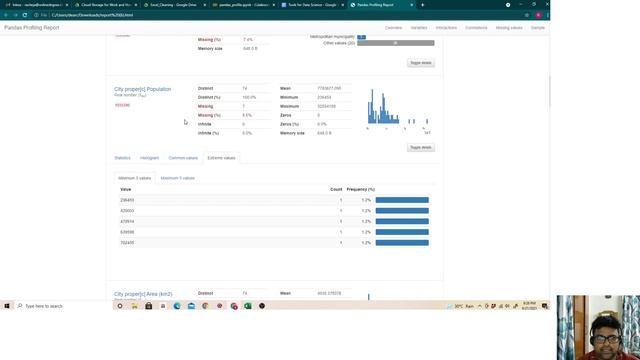
Task: Select the Minimum 5 values tab
Action: 134,178
